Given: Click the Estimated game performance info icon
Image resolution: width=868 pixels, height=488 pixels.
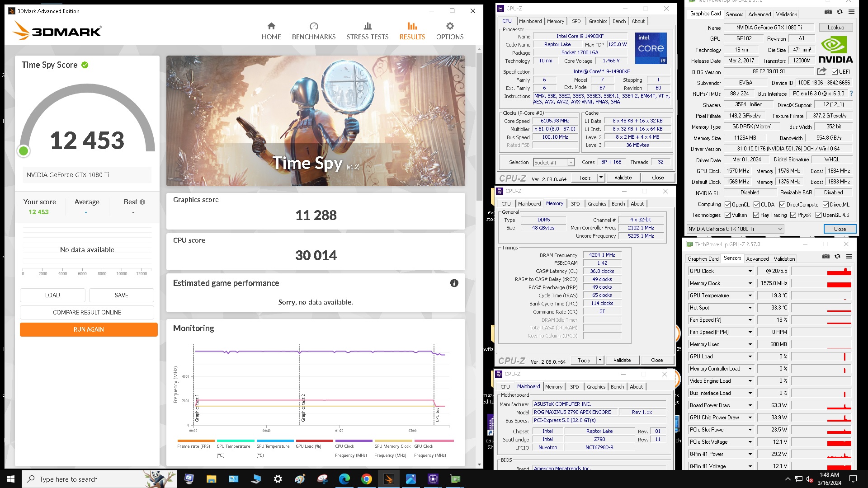Looking at the screenshot, I should (x=454, y=283).
